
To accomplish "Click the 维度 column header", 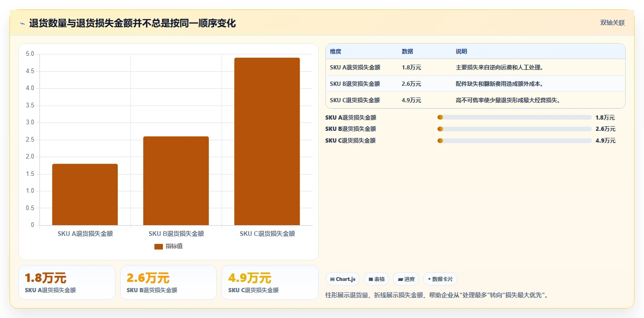I will pos(336,52).
